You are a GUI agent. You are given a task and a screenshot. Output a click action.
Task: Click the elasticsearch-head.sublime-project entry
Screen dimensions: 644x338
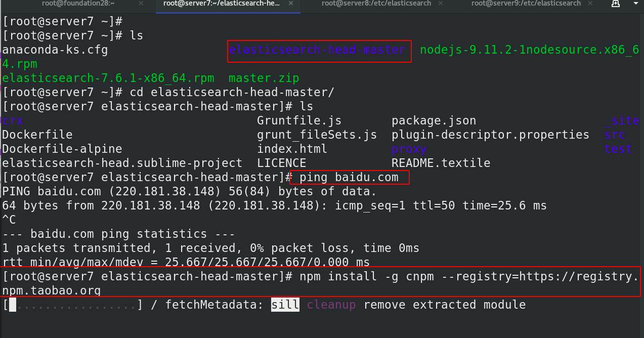[x=122, y=163]
